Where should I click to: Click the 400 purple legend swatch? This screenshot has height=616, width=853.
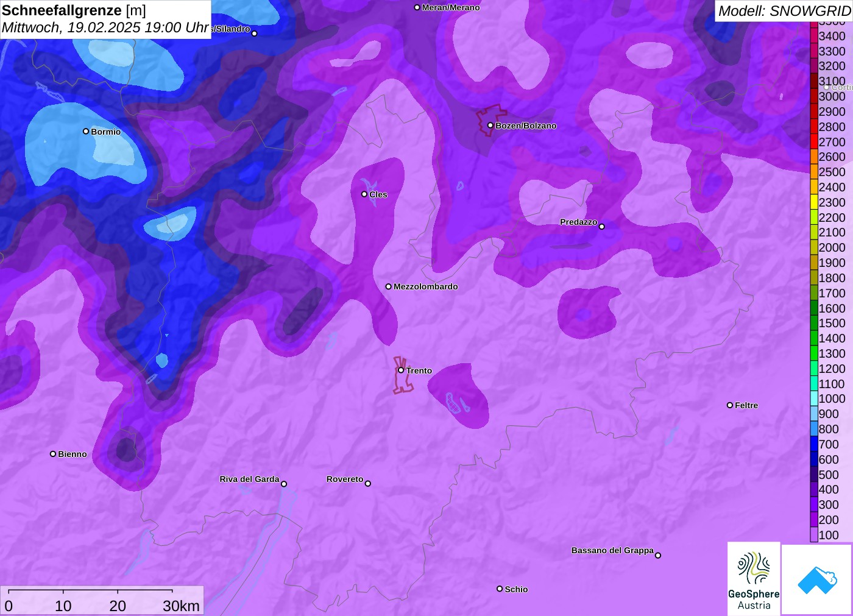tap(814, 489)
